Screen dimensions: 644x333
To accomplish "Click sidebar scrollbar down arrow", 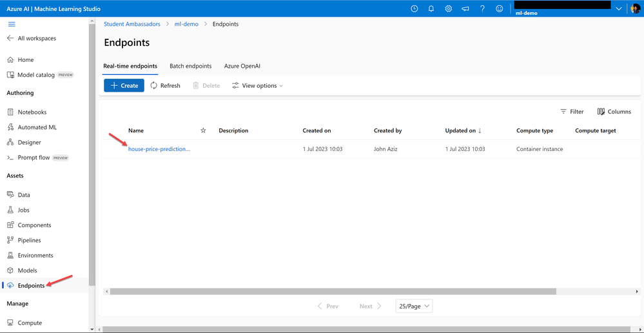I will point(92,329).
